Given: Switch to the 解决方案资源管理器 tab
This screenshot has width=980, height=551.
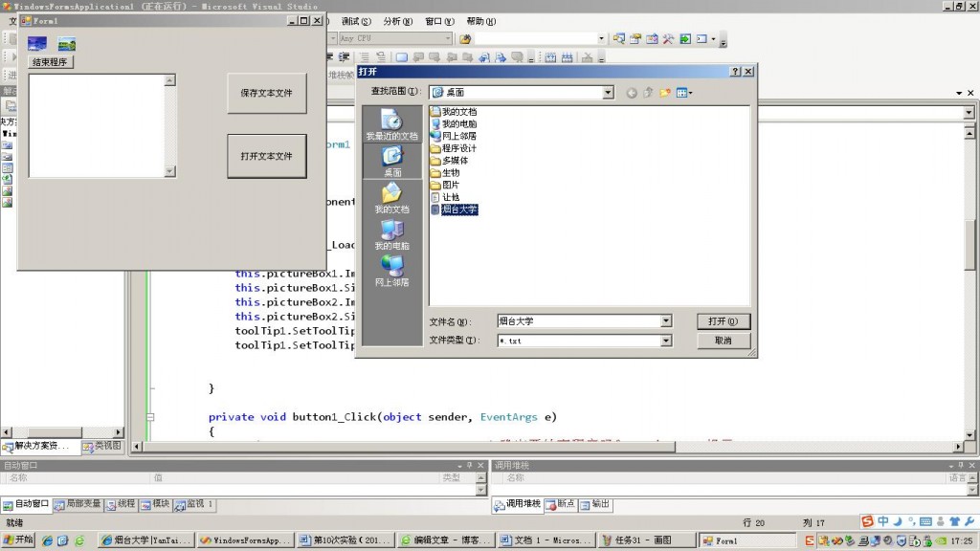Looking at the screenshot, I should 39,446.
